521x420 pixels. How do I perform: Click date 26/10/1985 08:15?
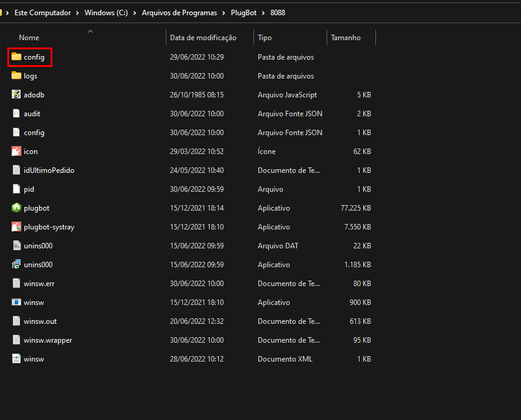coord(197,94)
